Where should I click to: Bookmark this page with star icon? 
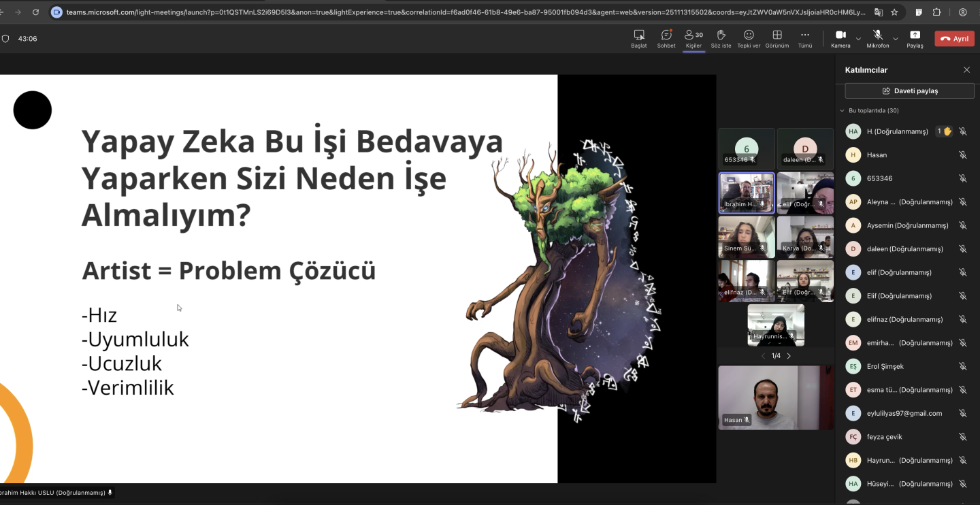(x=894, y=12)
